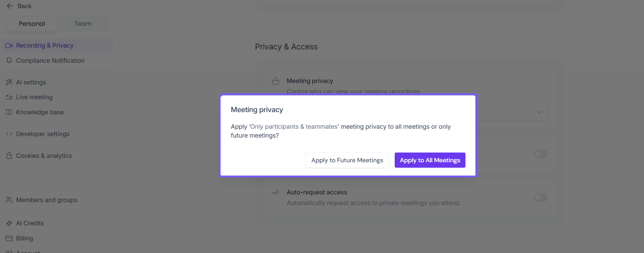Click the Recording & Privacy camera icon
Viewport: 644px width, 253px height.
tap(9, 46)
